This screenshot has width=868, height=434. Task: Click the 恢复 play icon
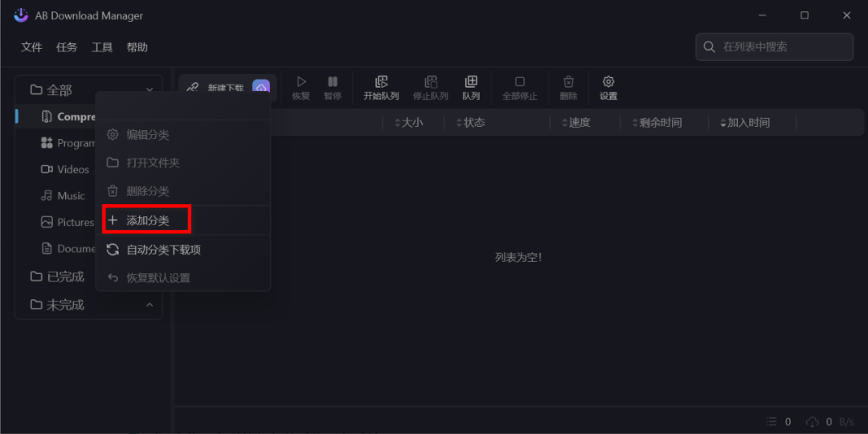(301, 82)
